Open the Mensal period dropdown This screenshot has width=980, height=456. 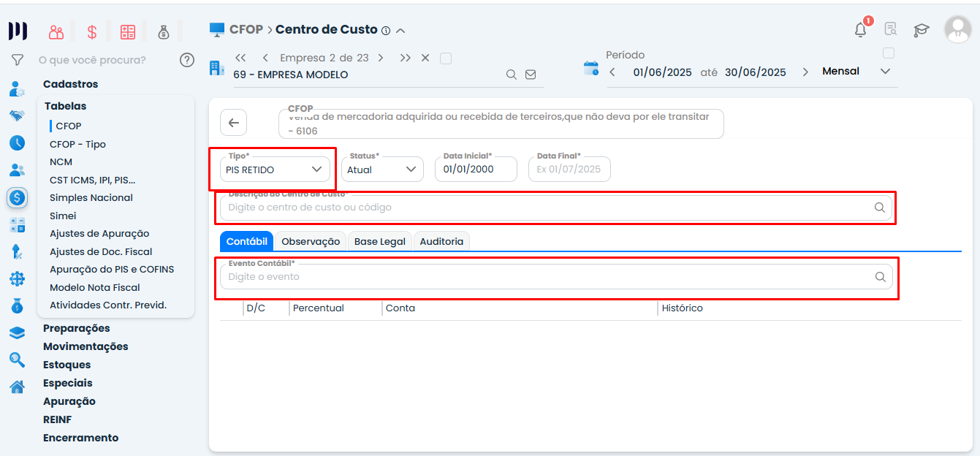tap(856, 72)
